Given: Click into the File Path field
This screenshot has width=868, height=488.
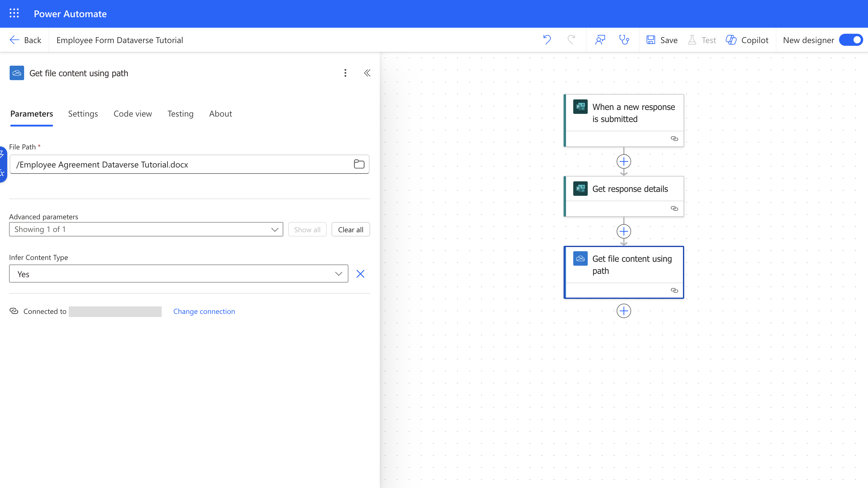Looking at the screenshot, I should click(x=182, y=164).
